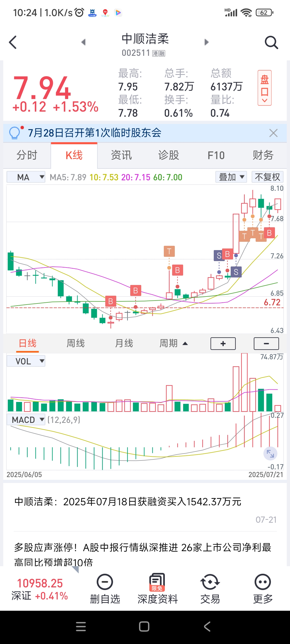Tap the 港融 badge under stock code

[x=159, y=53]
